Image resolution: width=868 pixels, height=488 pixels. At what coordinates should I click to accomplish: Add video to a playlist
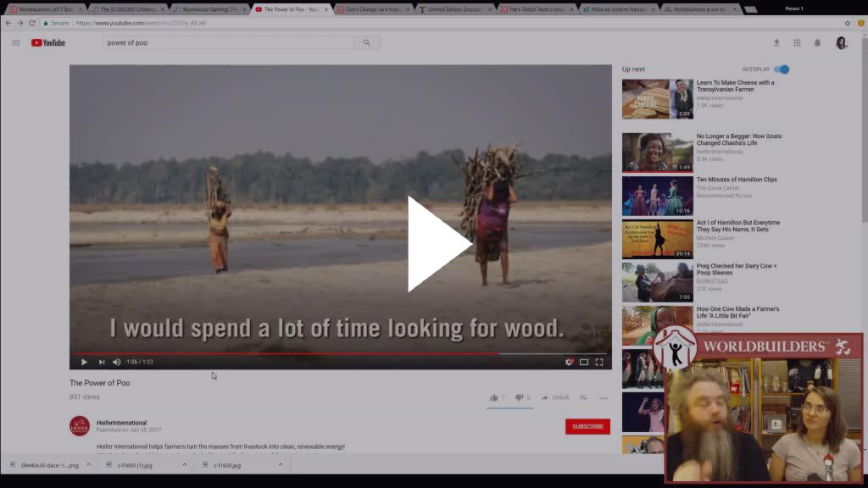coord(583,397)
